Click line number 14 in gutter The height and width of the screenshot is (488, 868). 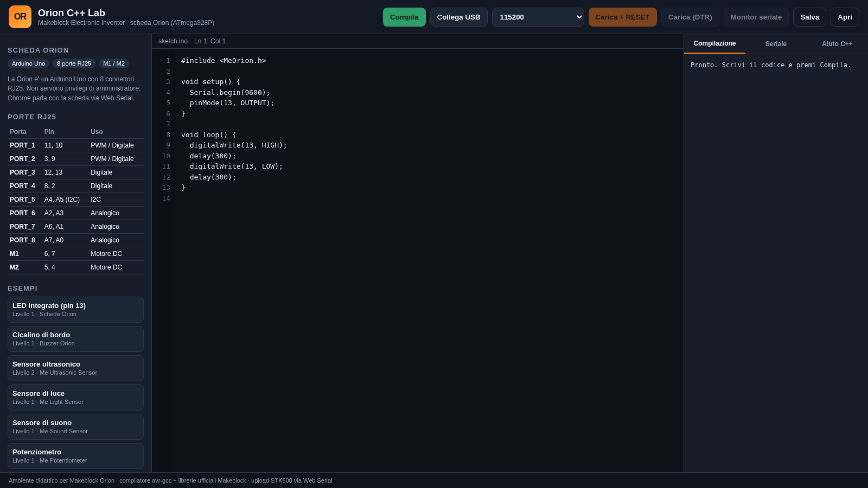(166, 198)
